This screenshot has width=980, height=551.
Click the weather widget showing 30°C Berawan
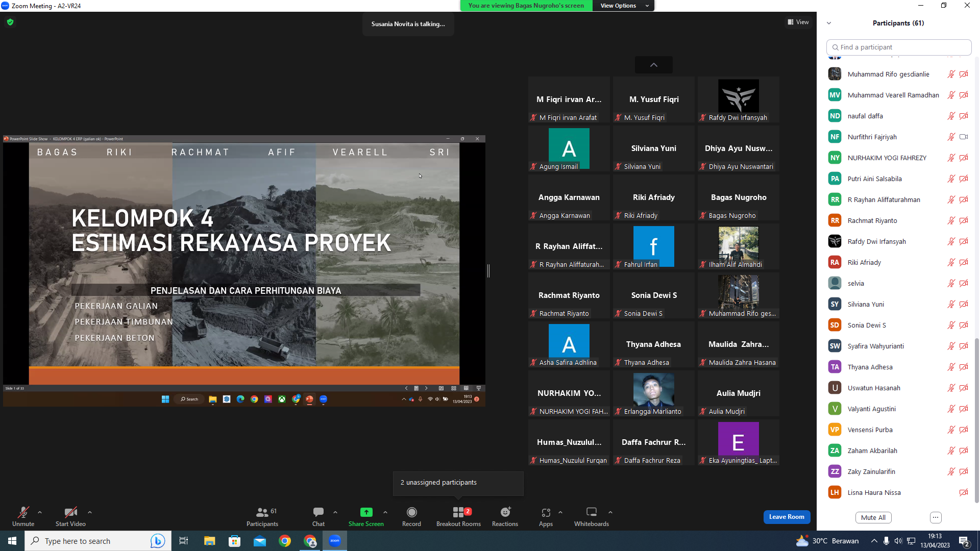(827, 541)
